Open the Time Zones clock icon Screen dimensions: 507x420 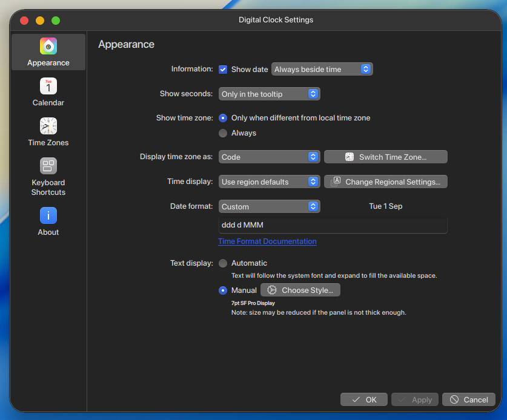pos(48,126)
